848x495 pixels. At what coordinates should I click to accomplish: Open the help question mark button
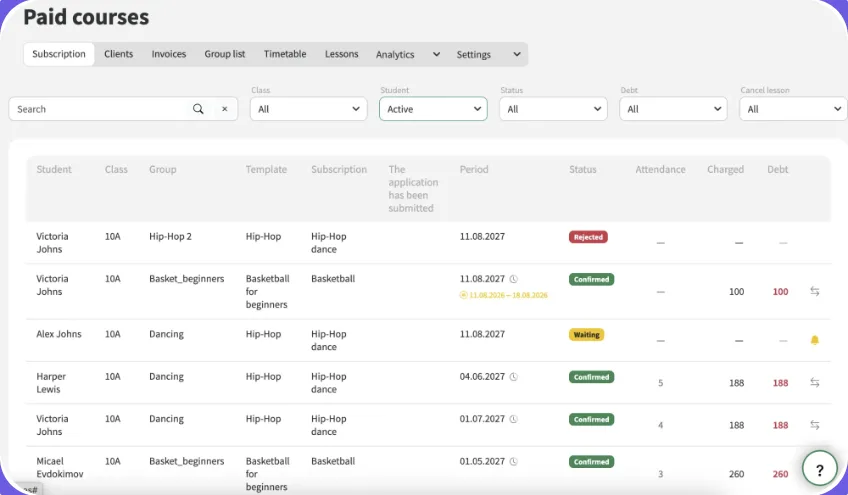tap(819, 469)
